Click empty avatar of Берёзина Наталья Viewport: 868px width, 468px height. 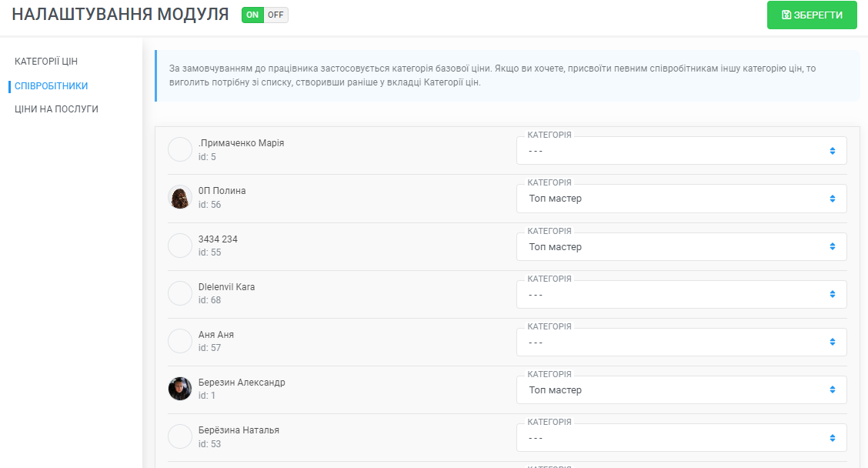tap(180, 436)
